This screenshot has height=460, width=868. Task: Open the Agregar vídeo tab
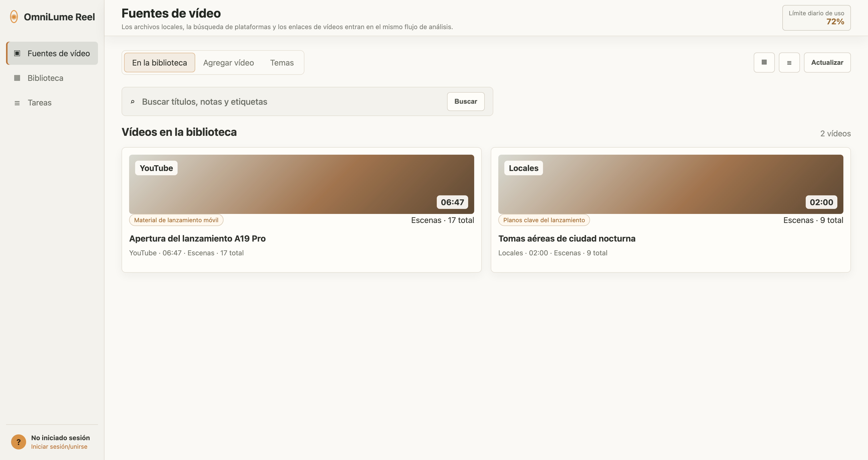coord(229,63)
